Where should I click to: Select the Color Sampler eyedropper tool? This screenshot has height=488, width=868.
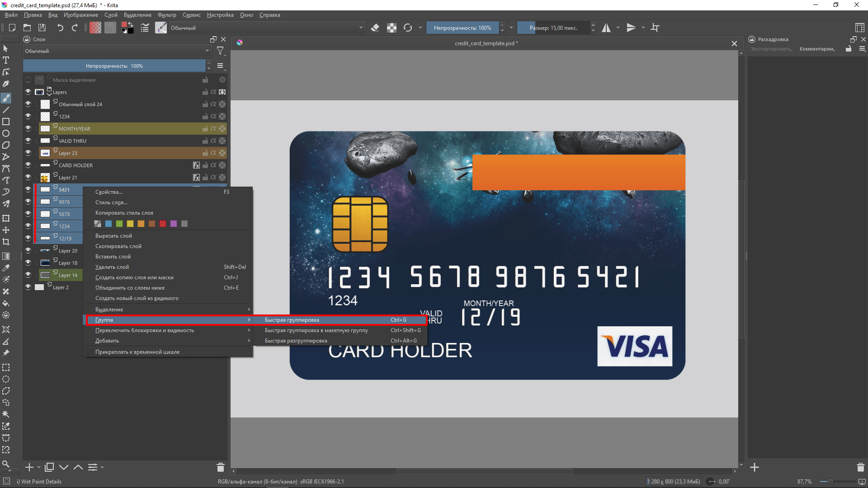[6, 268]
